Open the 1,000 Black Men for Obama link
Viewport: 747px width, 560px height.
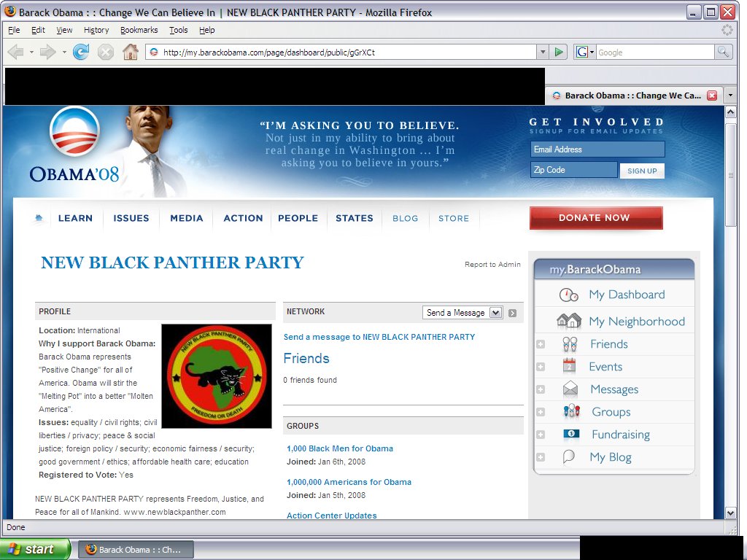340,448
